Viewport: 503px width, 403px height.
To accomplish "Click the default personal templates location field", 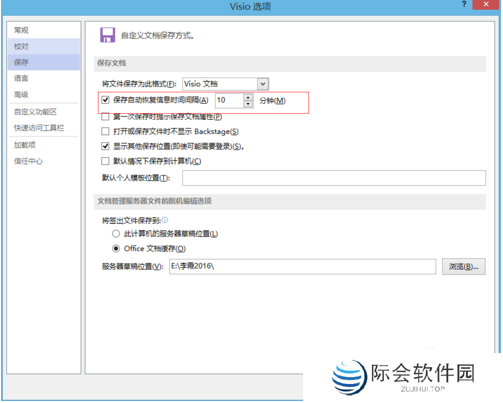I will pyautogui.click(x=334, y=178).
